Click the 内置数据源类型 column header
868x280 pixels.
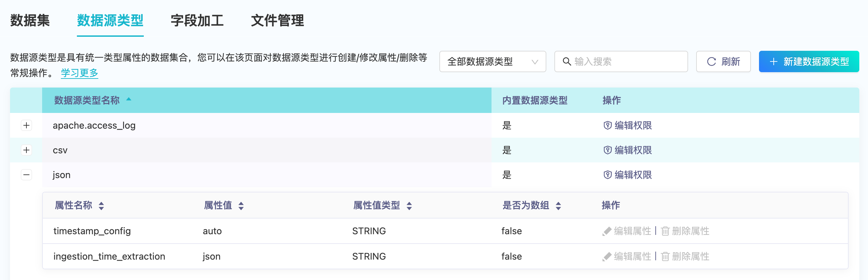click(x=535, y=100)
